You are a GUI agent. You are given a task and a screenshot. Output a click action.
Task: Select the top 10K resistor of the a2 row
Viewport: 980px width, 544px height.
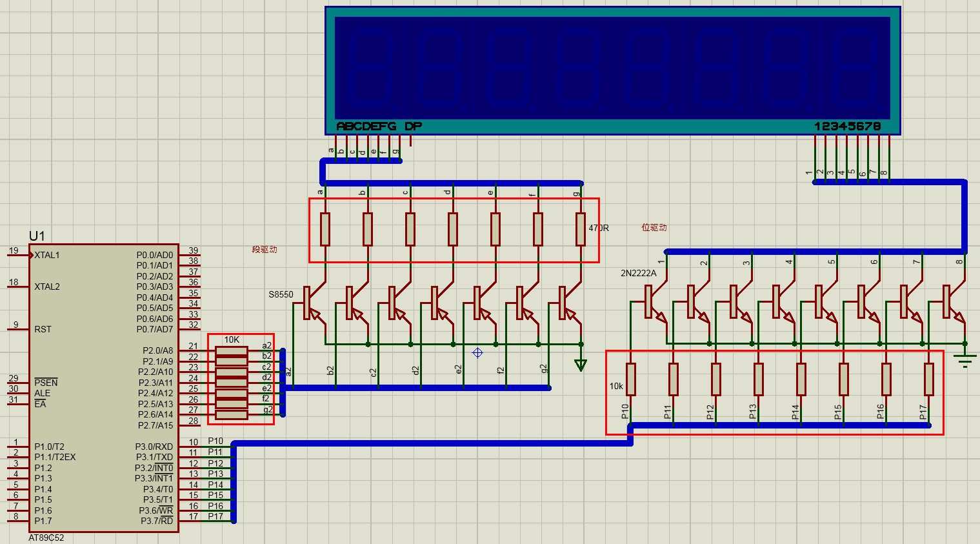pyautogui.click(x=231, y=351)
